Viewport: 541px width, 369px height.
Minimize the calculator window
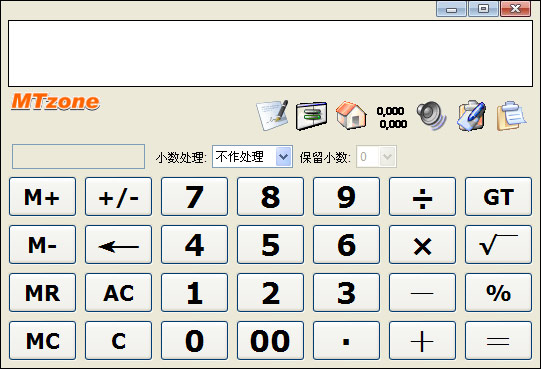[x=451, y=9]
